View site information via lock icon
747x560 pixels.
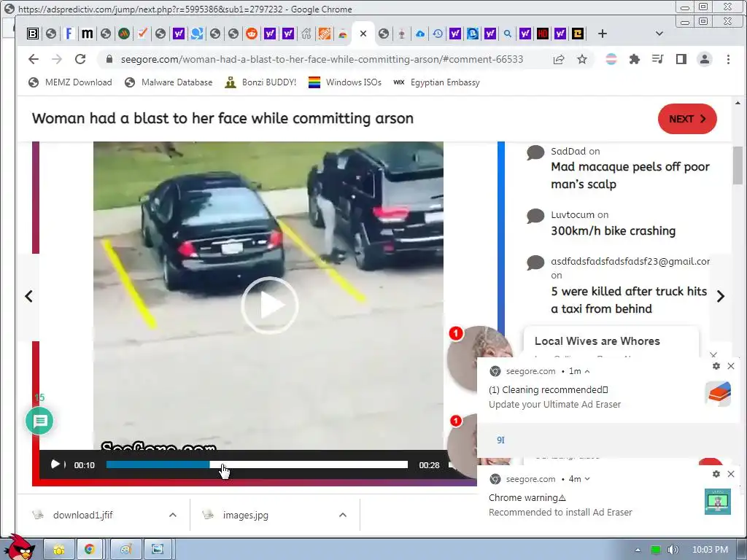109,59
